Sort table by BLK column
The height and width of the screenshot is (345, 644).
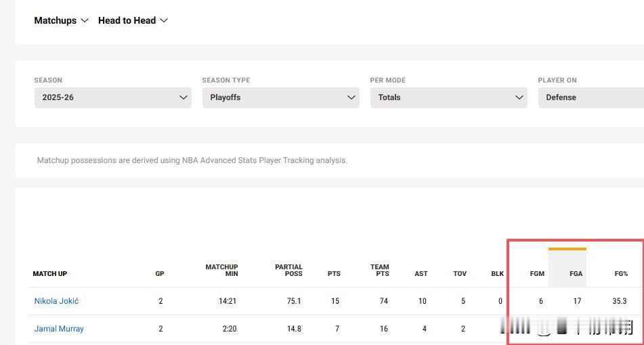(498, 274)
